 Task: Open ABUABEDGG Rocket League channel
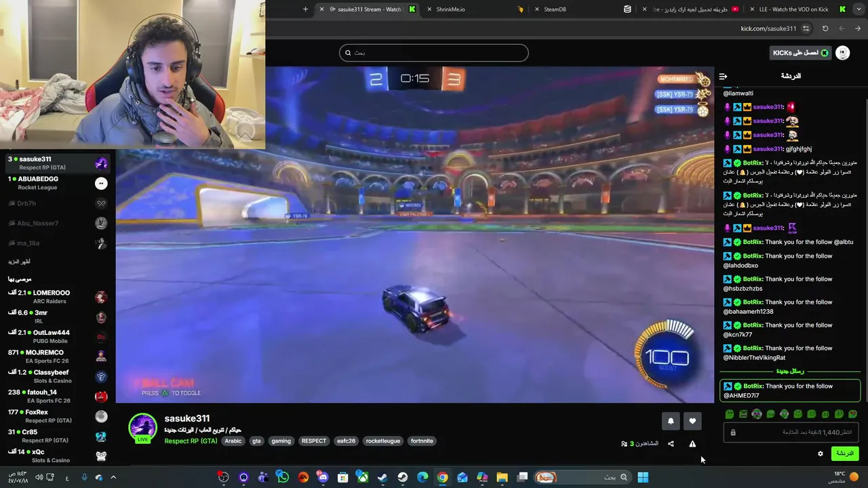tap(58, 183)
